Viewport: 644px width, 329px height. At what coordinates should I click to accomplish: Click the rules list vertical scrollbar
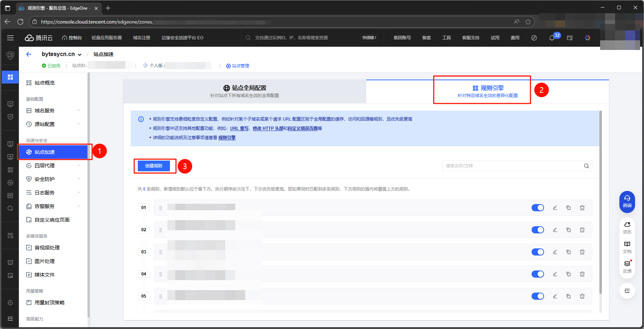(600, 202)
